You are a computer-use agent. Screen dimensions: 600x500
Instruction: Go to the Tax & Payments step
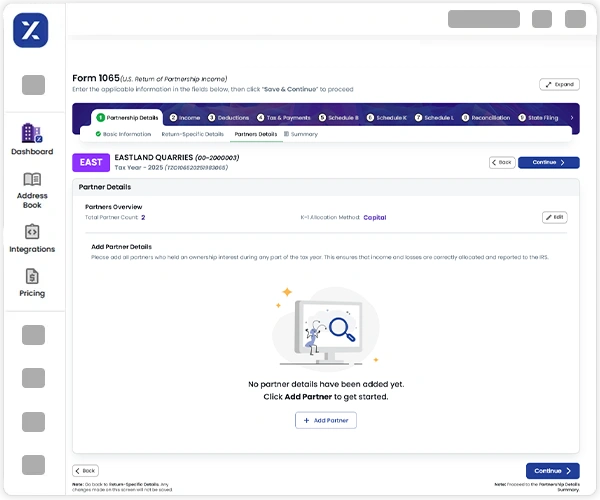[284, 118]
